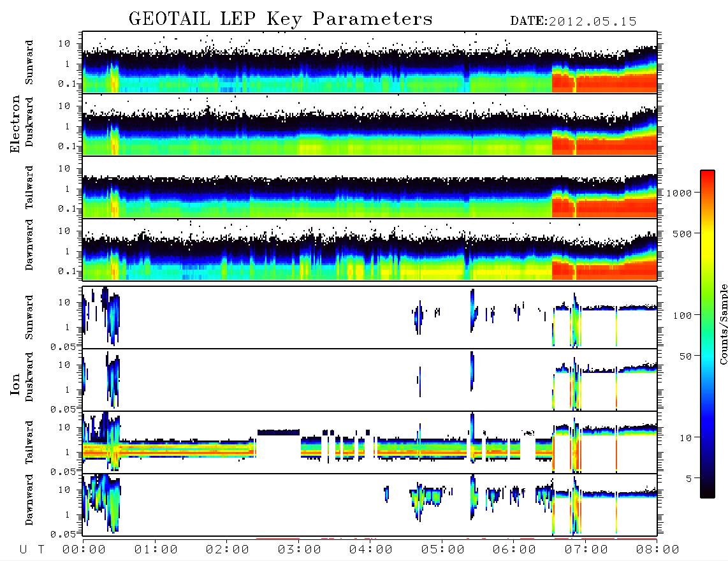Click the Ion Tailward panel label
The height and width of the screenshot is (561, 728).
click(x=29, y=442)
